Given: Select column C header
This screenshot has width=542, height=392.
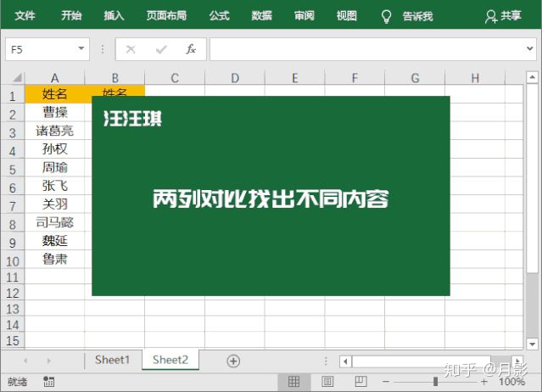Looking at the screenshot, I should (175, 78).
